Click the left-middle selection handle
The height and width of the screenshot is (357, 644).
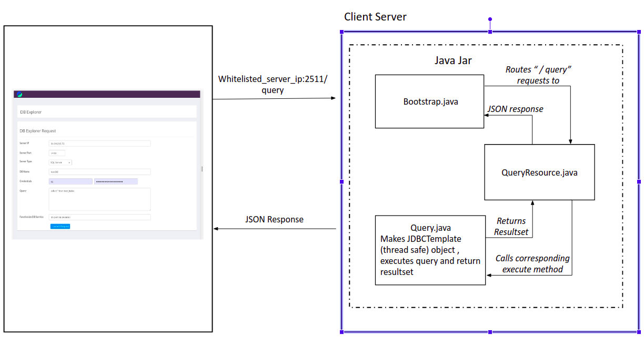[341, 181]
